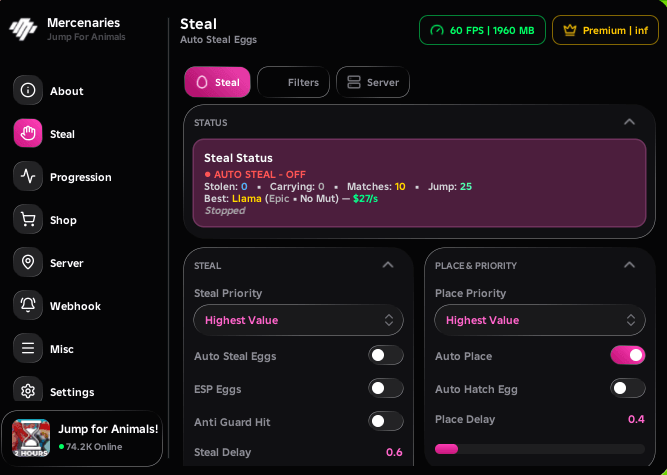Click the Carrying: 0 counter
667x475 pixels.
[297, 186]
